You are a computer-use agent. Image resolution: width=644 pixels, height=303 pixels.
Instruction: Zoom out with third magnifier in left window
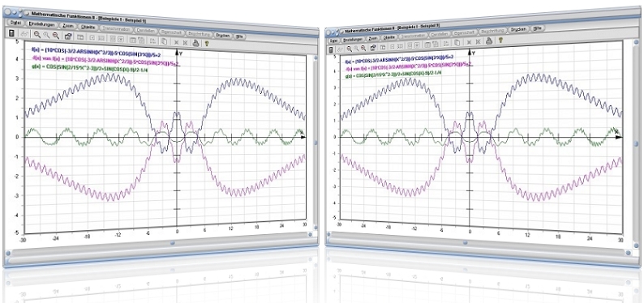point(56,36)
